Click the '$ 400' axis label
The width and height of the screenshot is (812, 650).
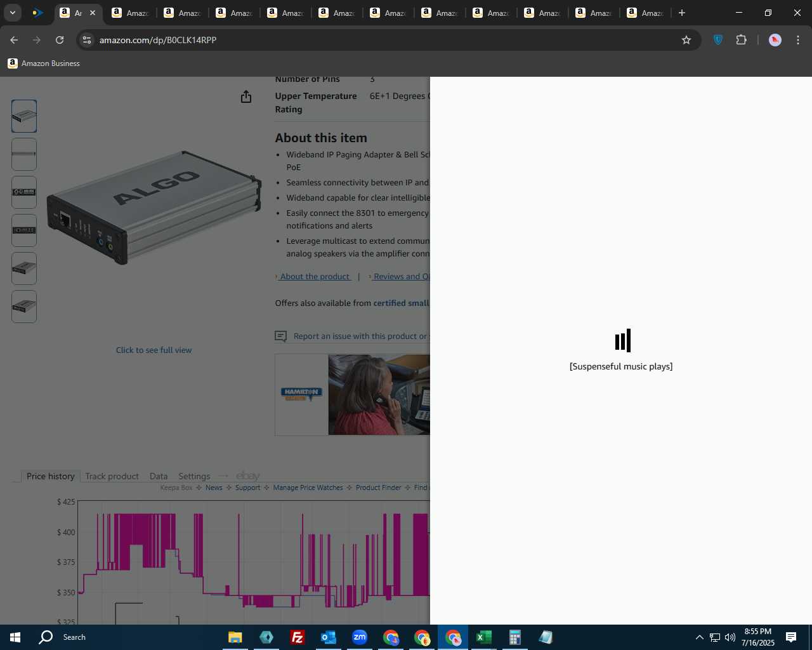(66, 532)
